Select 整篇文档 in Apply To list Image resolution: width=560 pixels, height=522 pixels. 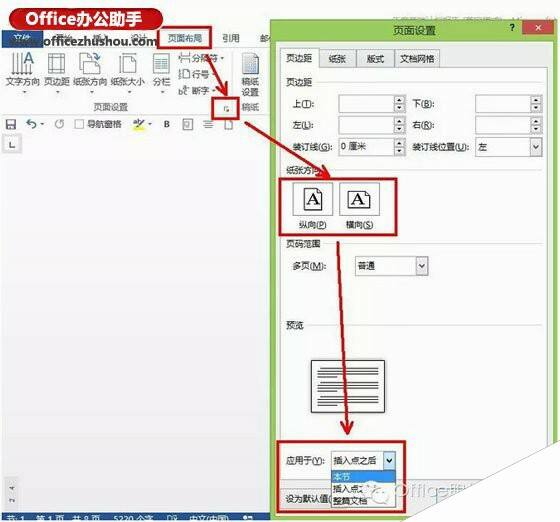point(363,501)
